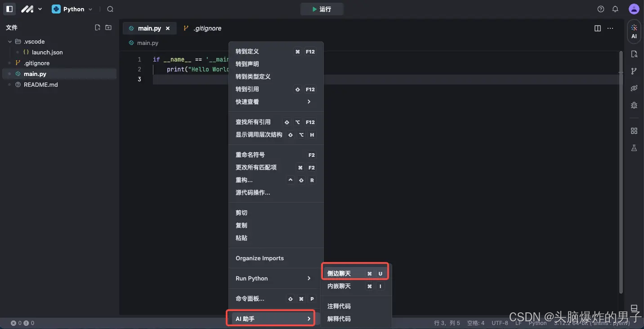
Task: Open the source control branch panel
Action: pyautogui.click(x=634, y=71)
